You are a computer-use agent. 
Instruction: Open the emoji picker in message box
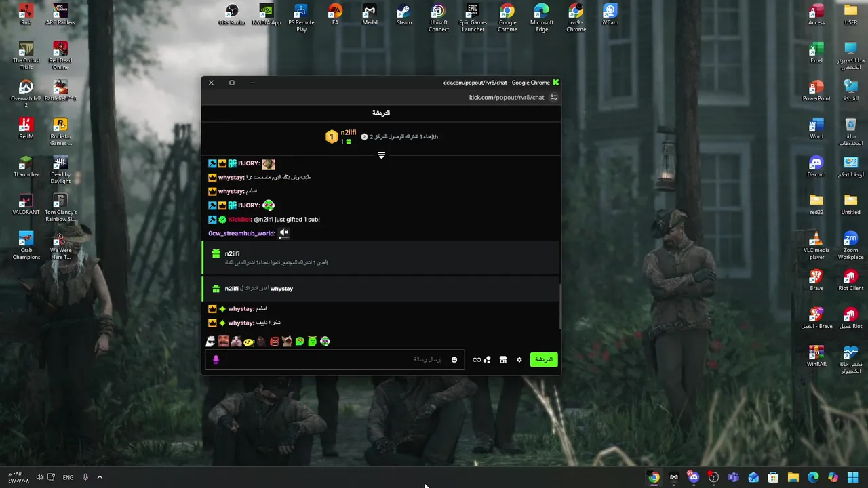(454, 360)
